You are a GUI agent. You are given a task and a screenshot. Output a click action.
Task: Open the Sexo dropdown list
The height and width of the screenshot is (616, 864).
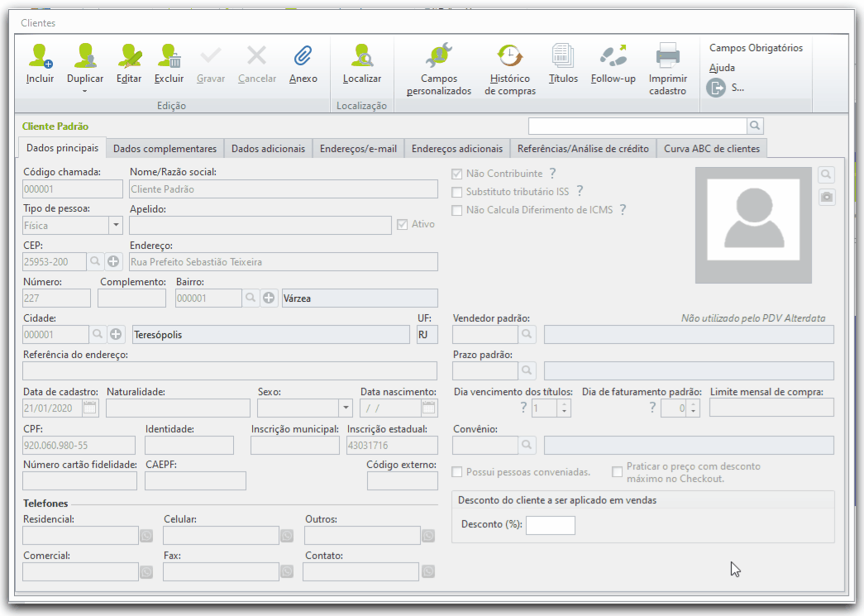click(346, 408)
